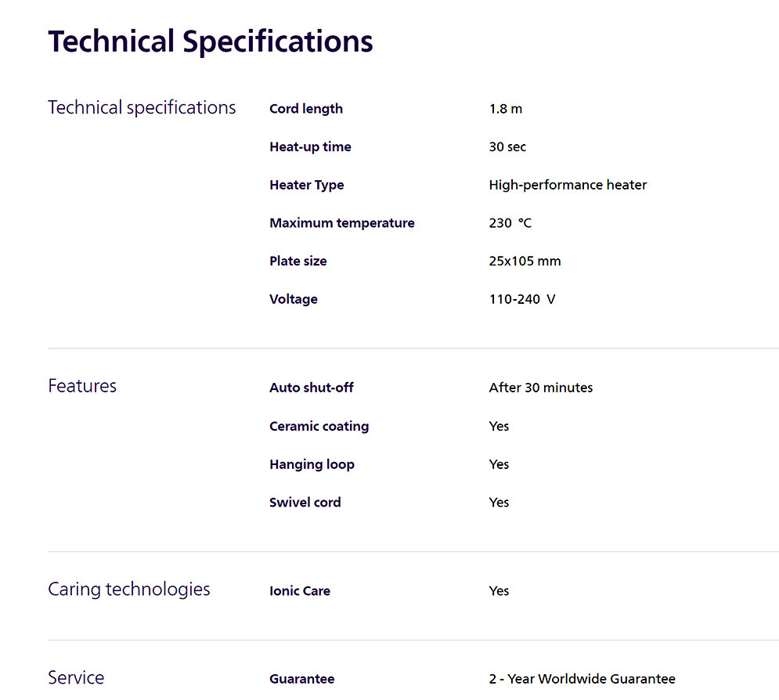Click the Heat-up time label

point(310,146)
